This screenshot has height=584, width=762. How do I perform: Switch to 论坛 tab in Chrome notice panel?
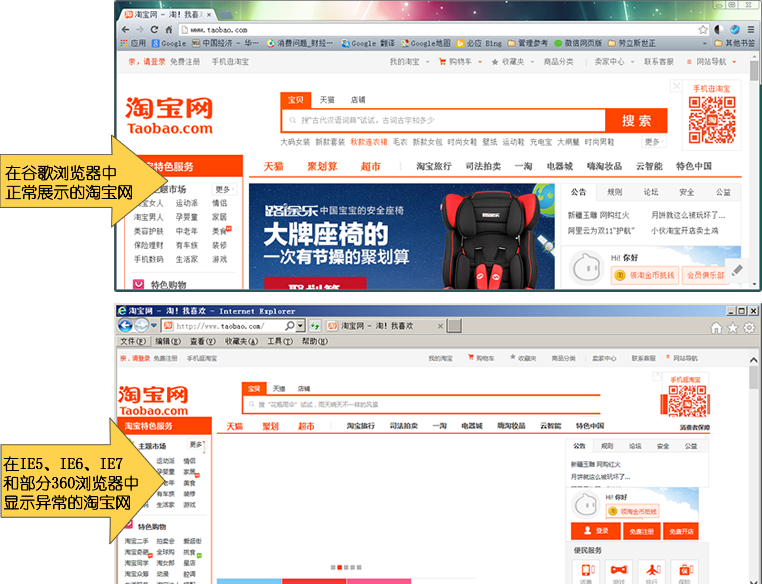(x=651, y=192)
